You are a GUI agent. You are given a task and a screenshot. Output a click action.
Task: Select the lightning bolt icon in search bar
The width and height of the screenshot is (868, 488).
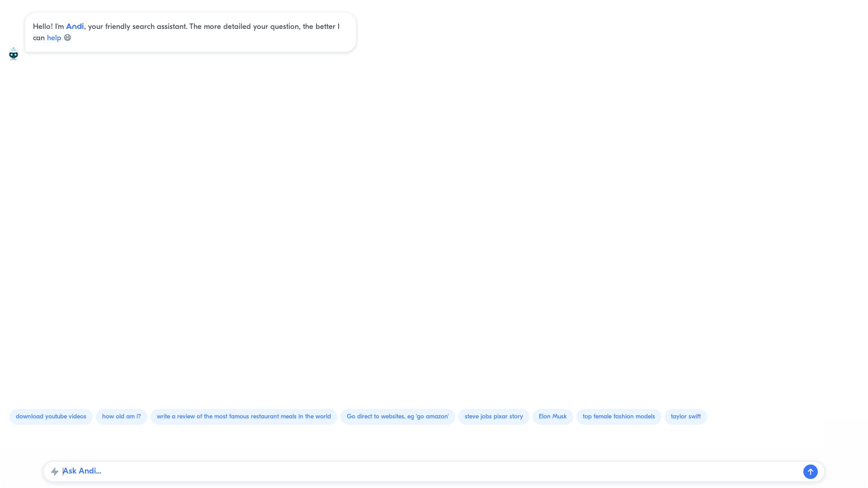point(55,471)
